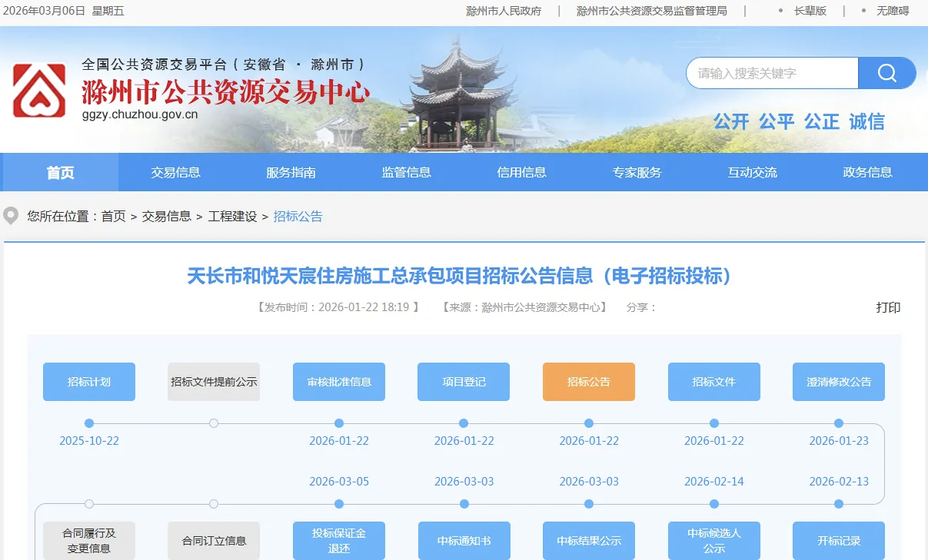
Task: Open the 投标保证金退还 stage button
Action: click(339, 541)
